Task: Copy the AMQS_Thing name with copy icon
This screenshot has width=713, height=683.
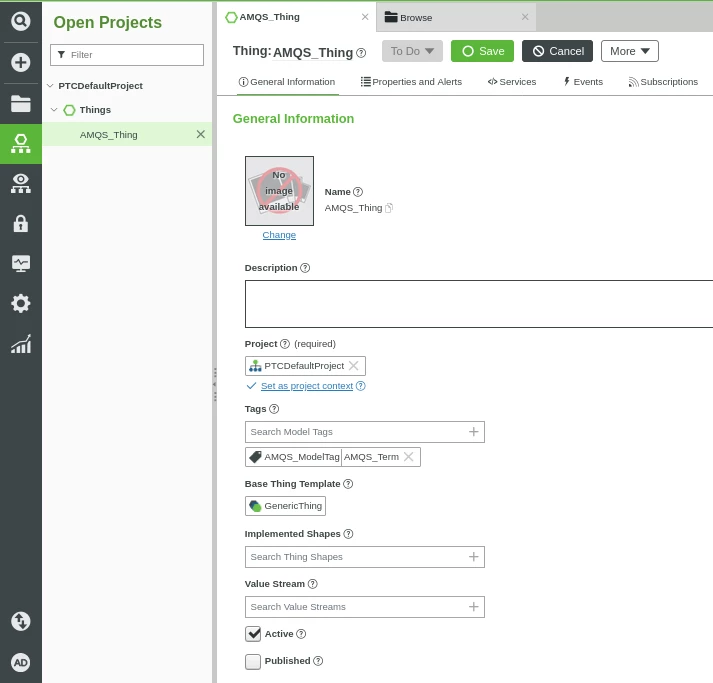Action: tap(389, 208)
